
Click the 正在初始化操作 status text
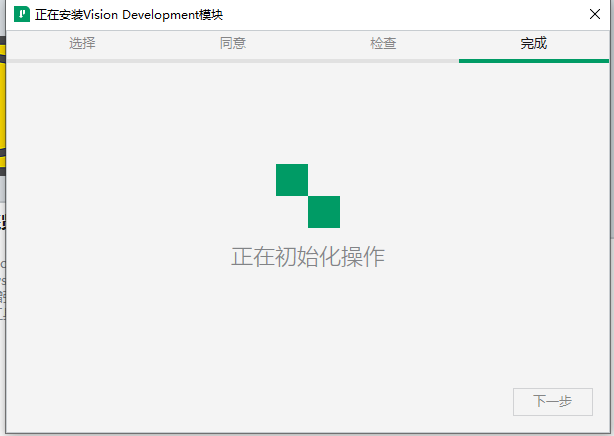pos(308,257)
